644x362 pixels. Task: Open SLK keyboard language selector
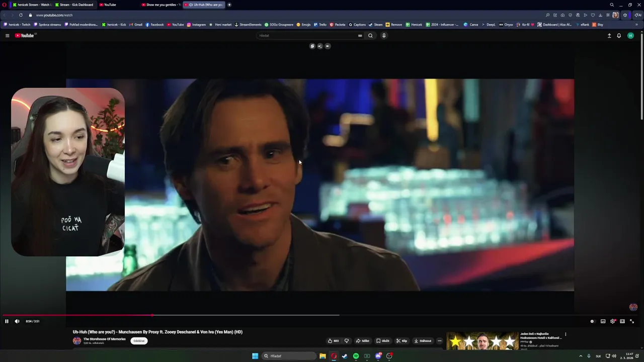click(x=598, y=356)
